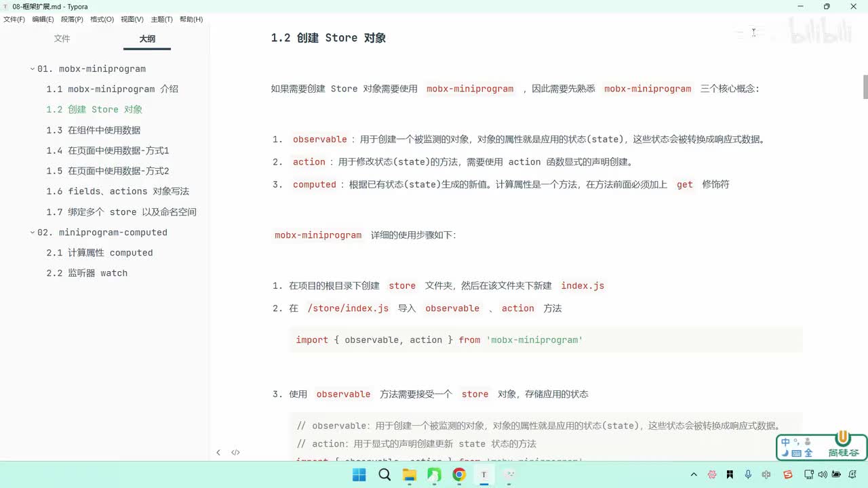This screenshot has width=868, height=488.
Task: Collapse the 01. mobx-miniprogram outline section
Action: (32, 69)
